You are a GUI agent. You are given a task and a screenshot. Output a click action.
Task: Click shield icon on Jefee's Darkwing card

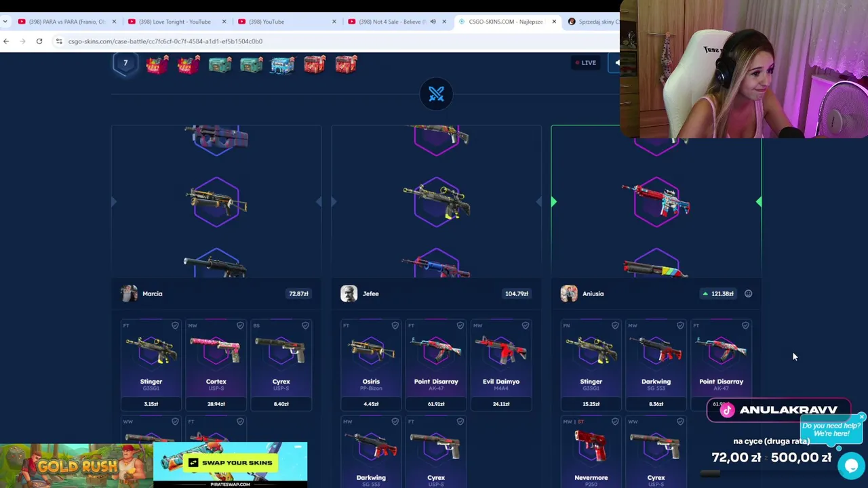coord(395,422)
